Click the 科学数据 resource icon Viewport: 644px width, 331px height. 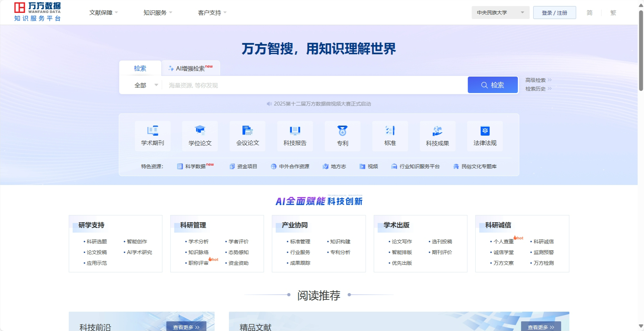click(180, 166)
